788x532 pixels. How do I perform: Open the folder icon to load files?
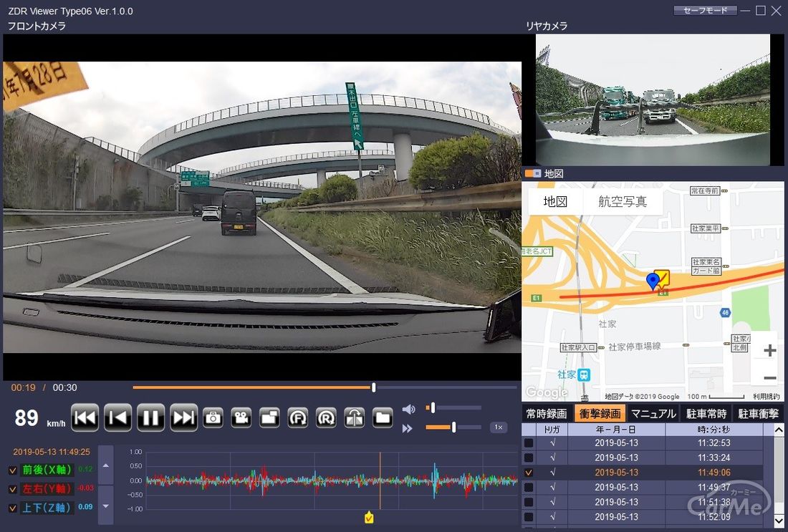383,417
